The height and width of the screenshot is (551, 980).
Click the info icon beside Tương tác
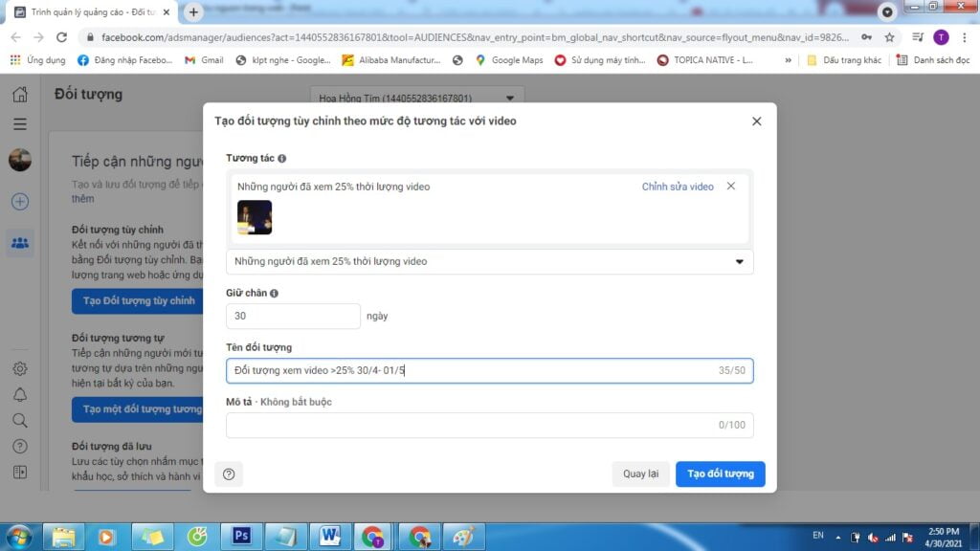[x=282, y=158]
